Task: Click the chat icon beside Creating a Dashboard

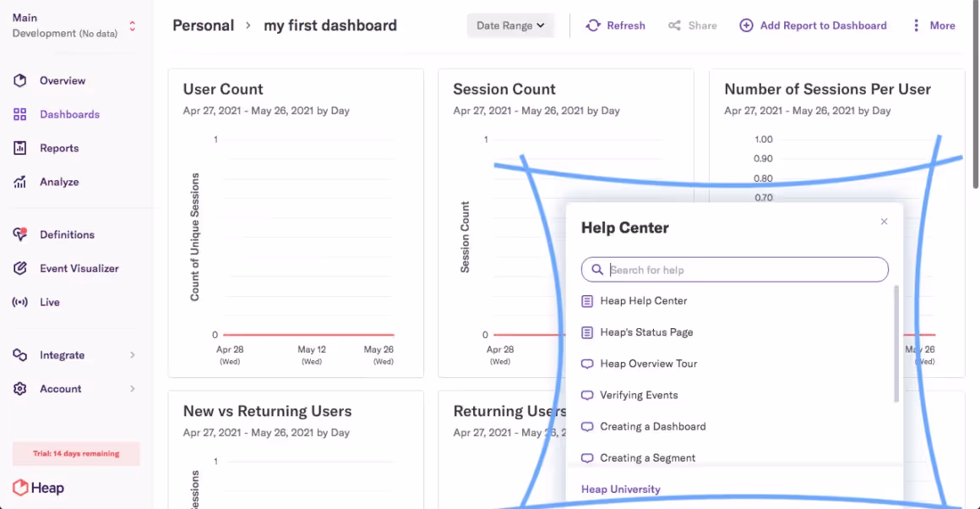Action: click(x=587, y=426)
